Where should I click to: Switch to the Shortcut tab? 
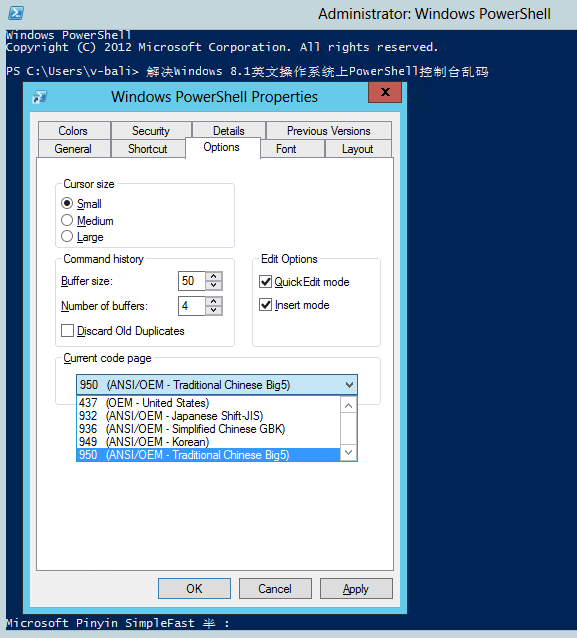click(148, 149)
